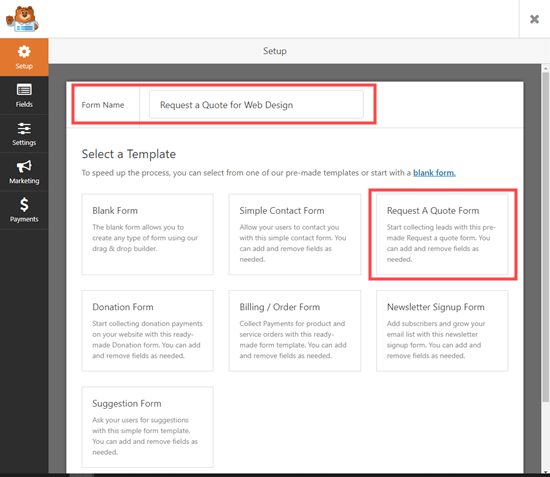Select the Donation Form template

[147, 331]
